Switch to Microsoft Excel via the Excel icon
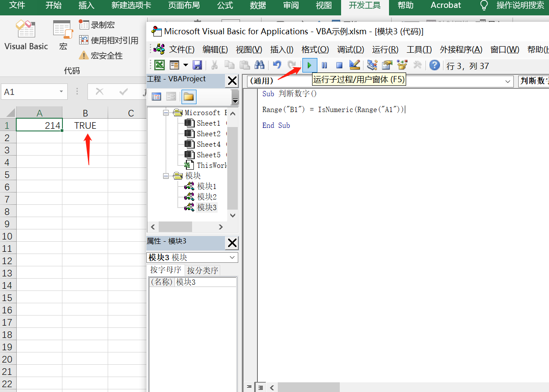The width and height of the screenshot is (549, 392). 160,65
